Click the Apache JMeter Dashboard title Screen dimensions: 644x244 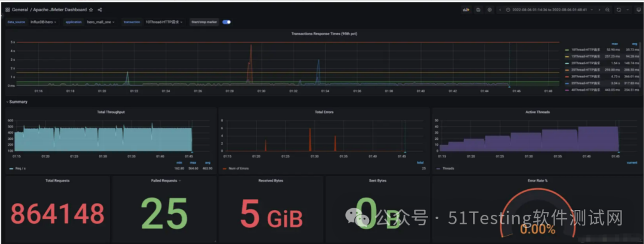(x=60, y=10)
